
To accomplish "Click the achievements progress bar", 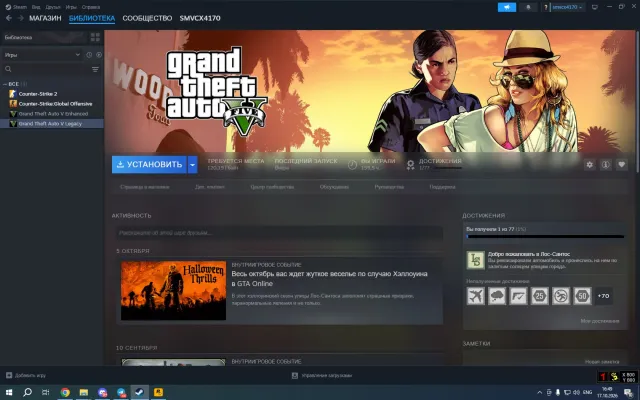I will click(545, 236).
